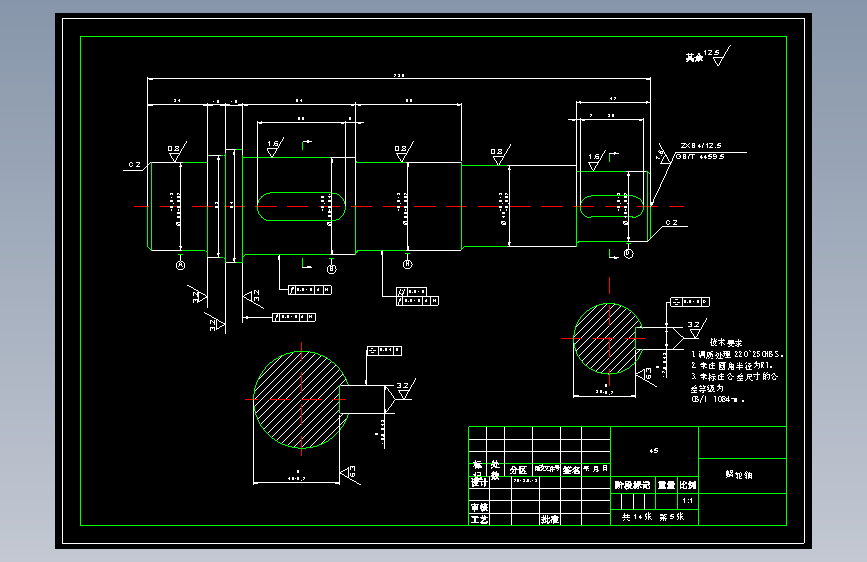Click the '审核' row label in title block
This screenshot has width=867, height=562.
coord(479,507)
